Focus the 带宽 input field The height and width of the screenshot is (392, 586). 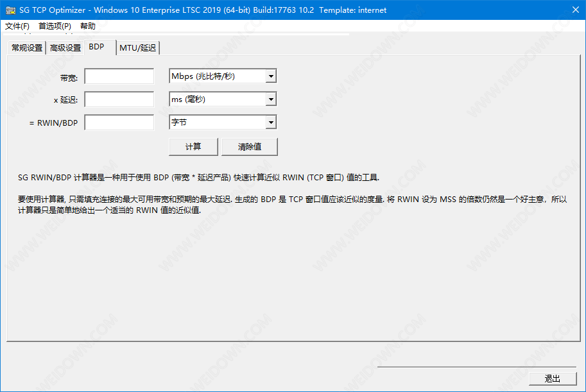tap(119, 76)
